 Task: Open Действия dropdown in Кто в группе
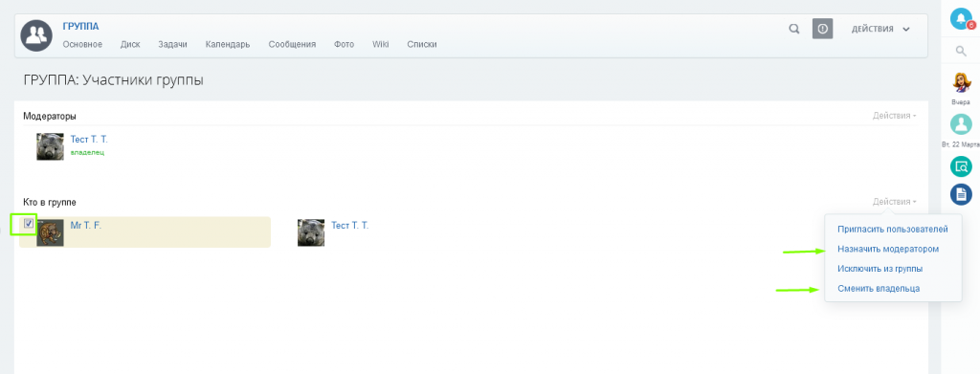(x=895, y=202)
